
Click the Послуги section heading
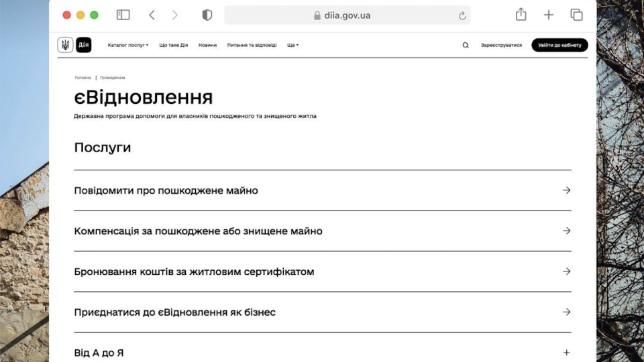102,147
